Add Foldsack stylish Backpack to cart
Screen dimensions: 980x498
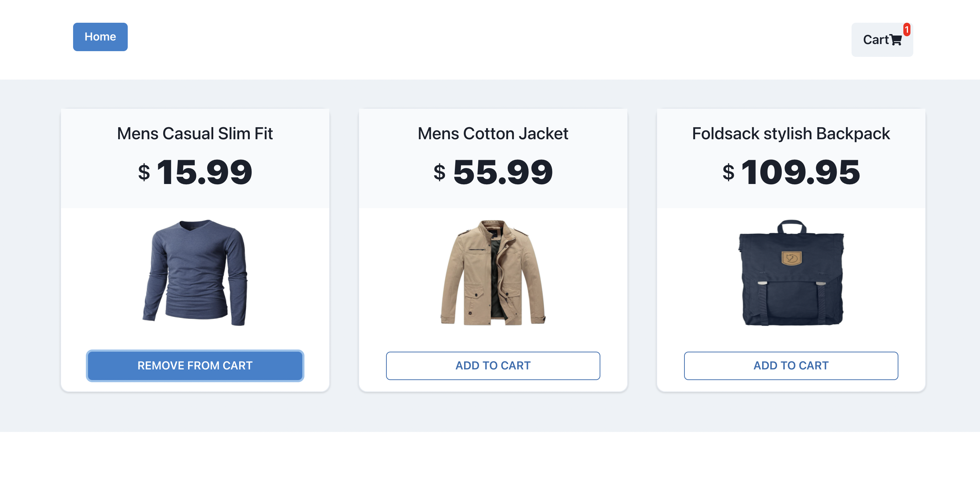pyautogui.click(x=791, y=366)
